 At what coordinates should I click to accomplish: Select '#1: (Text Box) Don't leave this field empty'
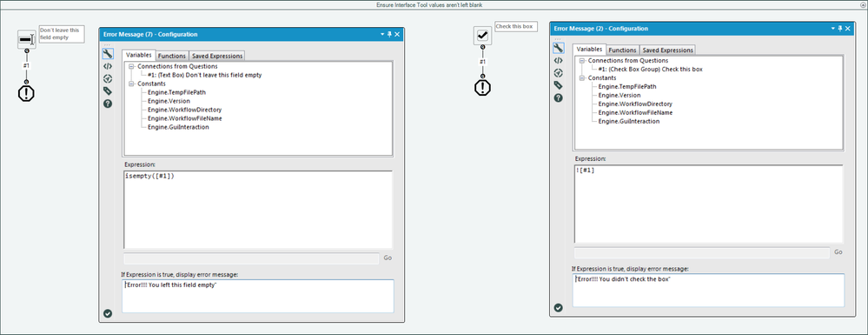point(205,75)
